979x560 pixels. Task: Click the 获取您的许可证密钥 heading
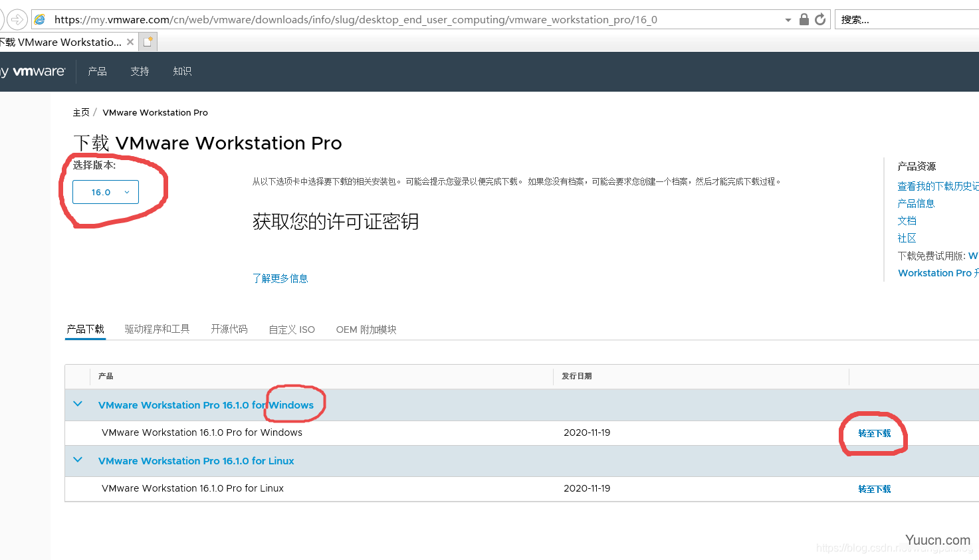point(336,221)
